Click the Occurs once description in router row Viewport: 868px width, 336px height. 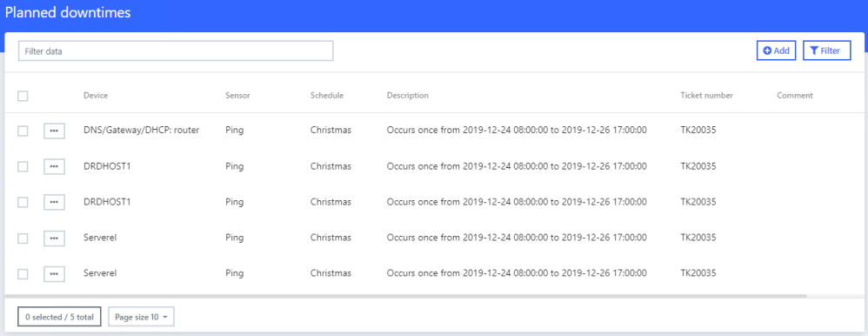click(517, 131)
